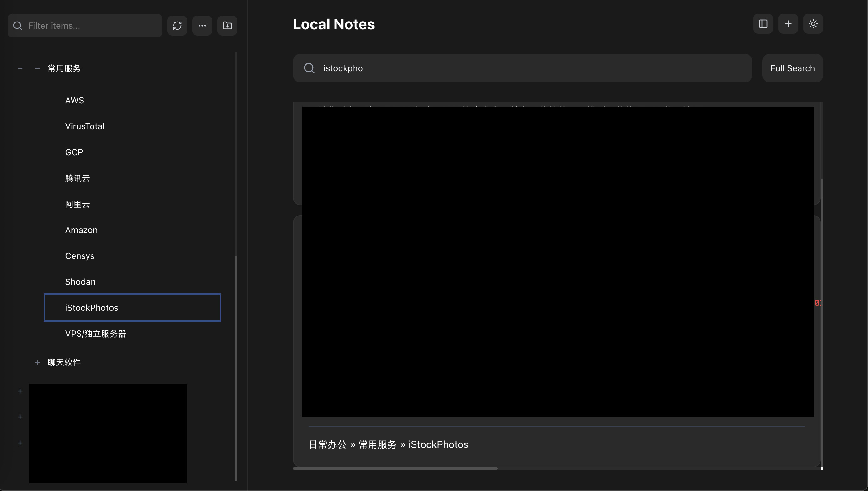Screen dimensions: 868x491
Task: Open the three-dots more options menu
Action: pyautogui.click(x=202, y=26)
